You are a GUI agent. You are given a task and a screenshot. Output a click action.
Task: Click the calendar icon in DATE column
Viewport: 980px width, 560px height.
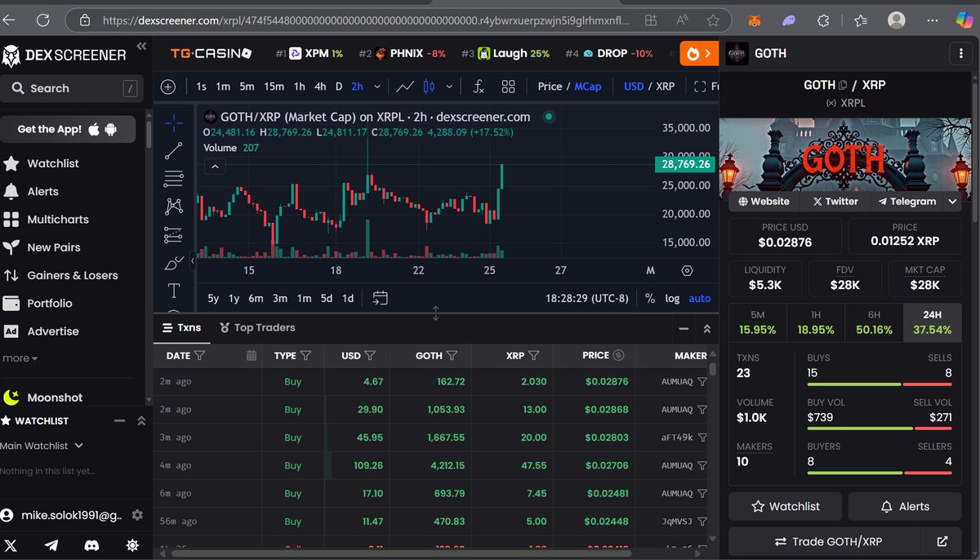tap(252, 355)
